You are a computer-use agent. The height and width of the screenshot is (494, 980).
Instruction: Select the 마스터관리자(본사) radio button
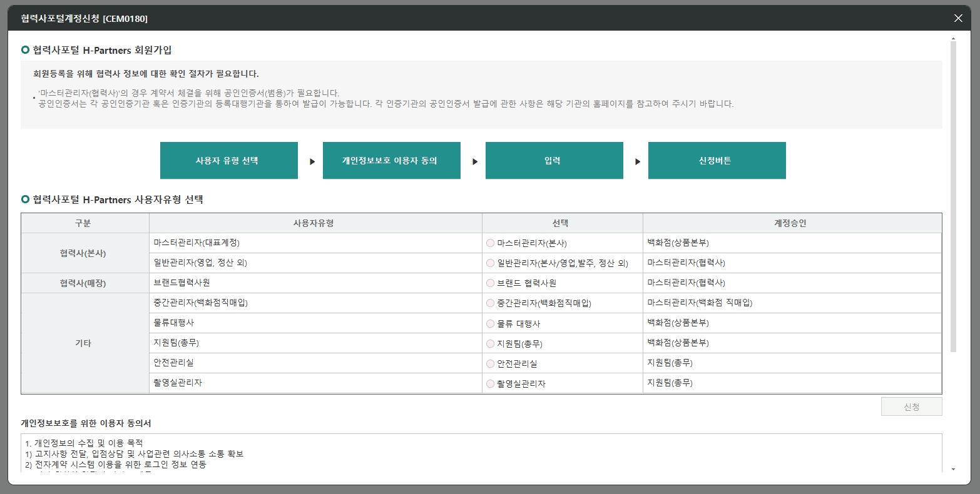[x=491, y=243]
